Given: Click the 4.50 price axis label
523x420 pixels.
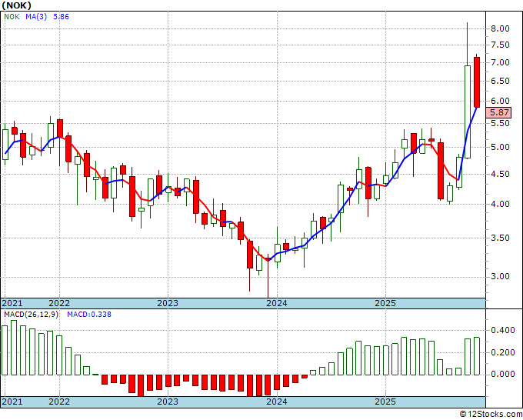Looking at the screenshot, I should tap(501, 174).
